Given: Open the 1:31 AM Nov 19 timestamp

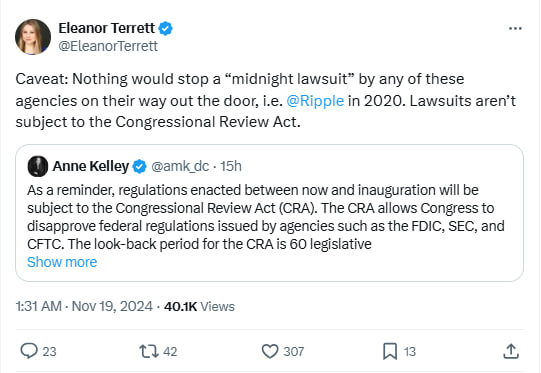Looking at the screenshot, I should (84, 306).
